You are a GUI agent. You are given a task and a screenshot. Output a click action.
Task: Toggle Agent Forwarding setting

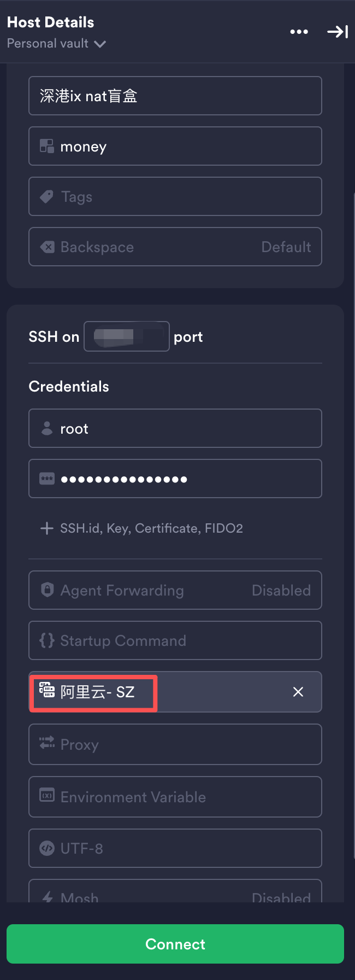(175, 591)
